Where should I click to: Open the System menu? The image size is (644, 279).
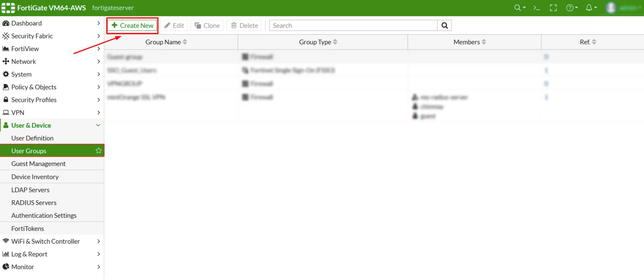52,74
